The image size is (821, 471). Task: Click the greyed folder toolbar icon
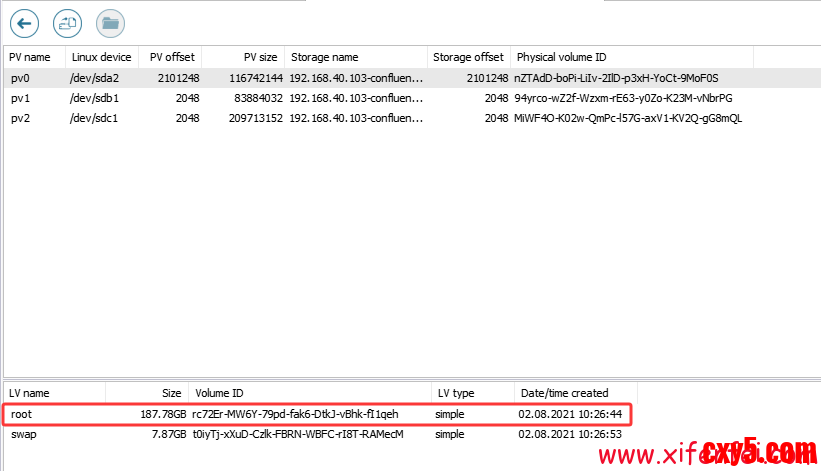point(110,24)
